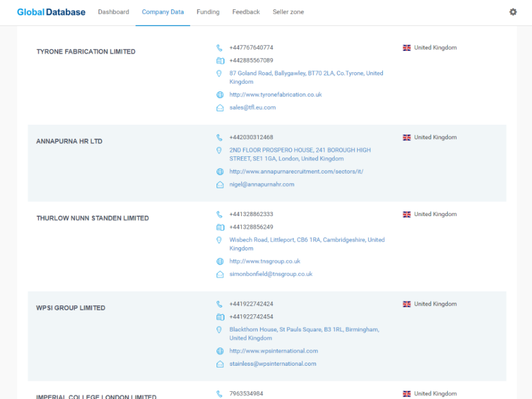This screenshot has height=399, width=532.
Task: Click the globe icon for Annapurna's recruitment site
Action: click(219, 171)
